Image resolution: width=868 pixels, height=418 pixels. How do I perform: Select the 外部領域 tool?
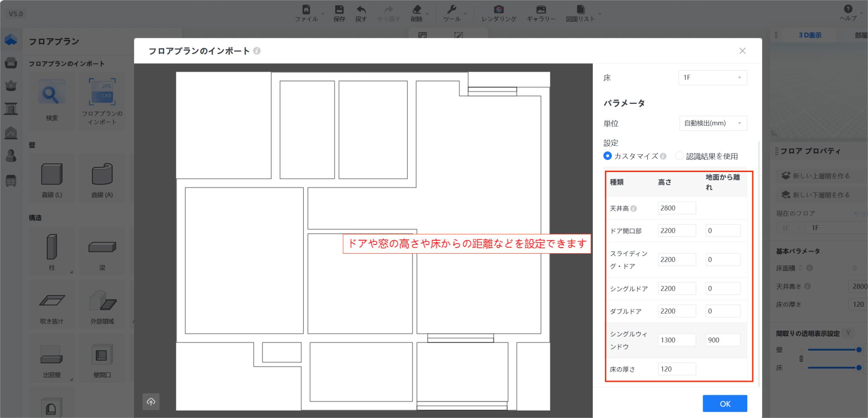(x=102, y=305)
